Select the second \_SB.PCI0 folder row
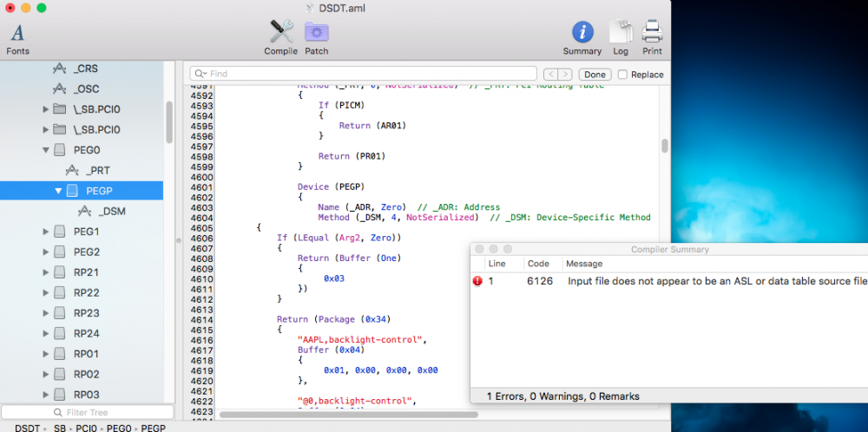The width and height of the screenshot is (868, 432). [x=82, y=129]
